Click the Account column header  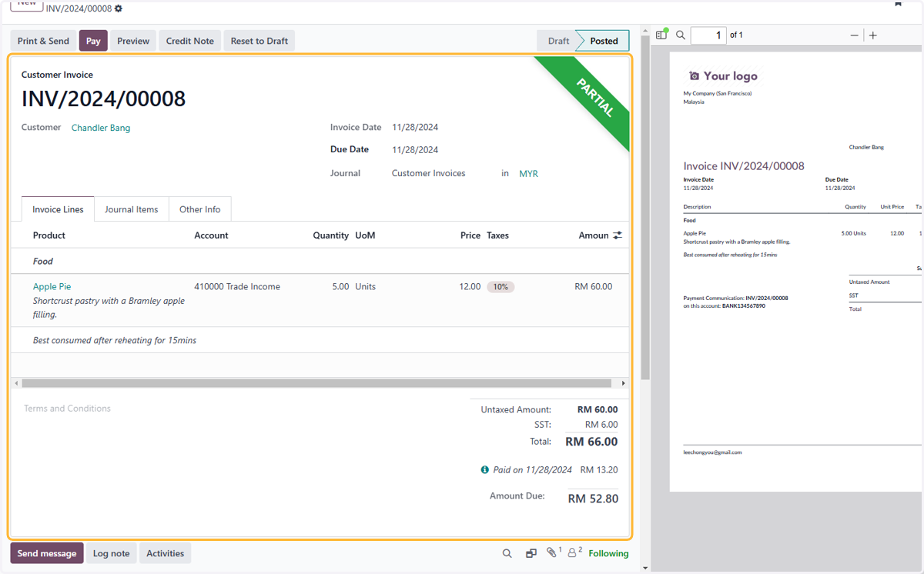click(x=211, y=235)
